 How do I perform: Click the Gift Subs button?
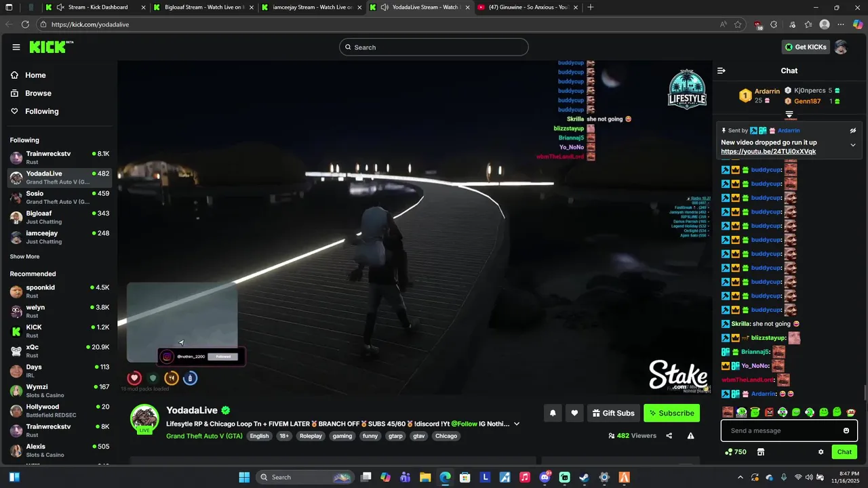(x=613, y=413)
